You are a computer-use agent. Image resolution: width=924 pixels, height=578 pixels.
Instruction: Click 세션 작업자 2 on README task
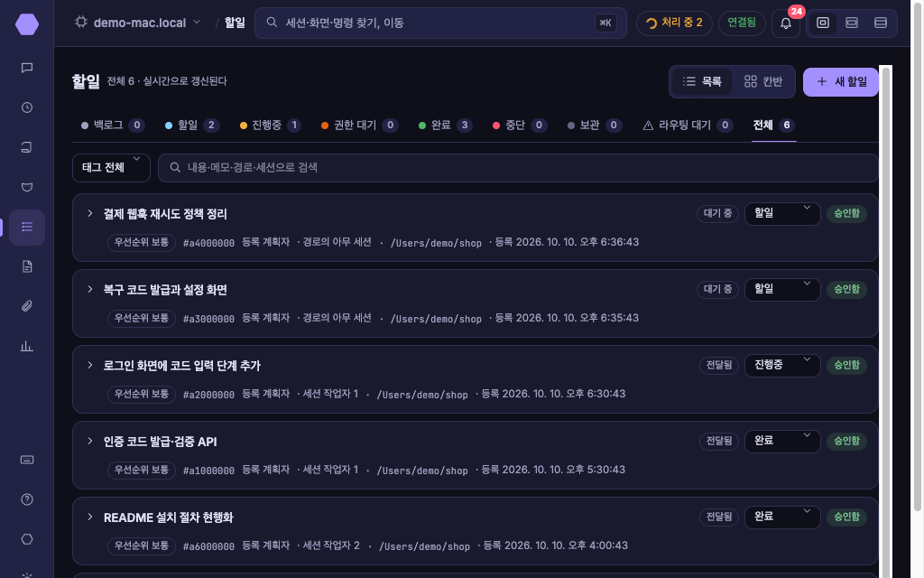tap(331, 545)
